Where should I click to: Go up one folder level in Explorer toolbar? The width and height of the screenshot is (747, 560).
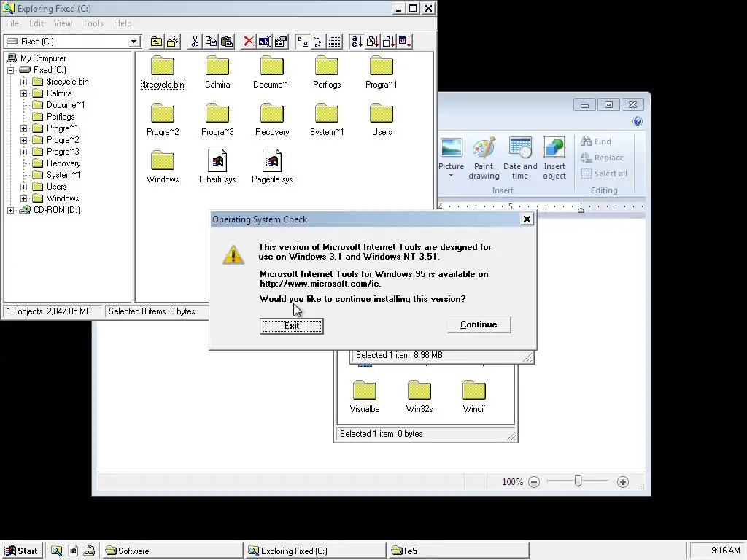(x=156, y=42)
